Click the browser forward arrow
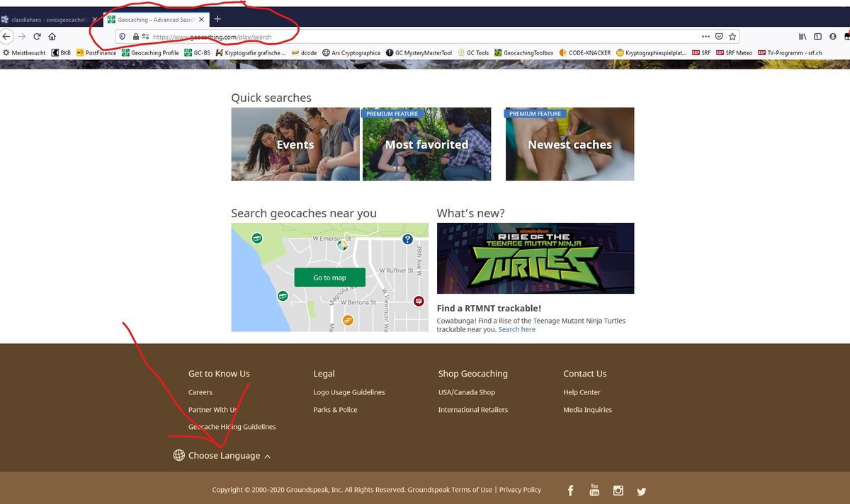 coord(22,36)
